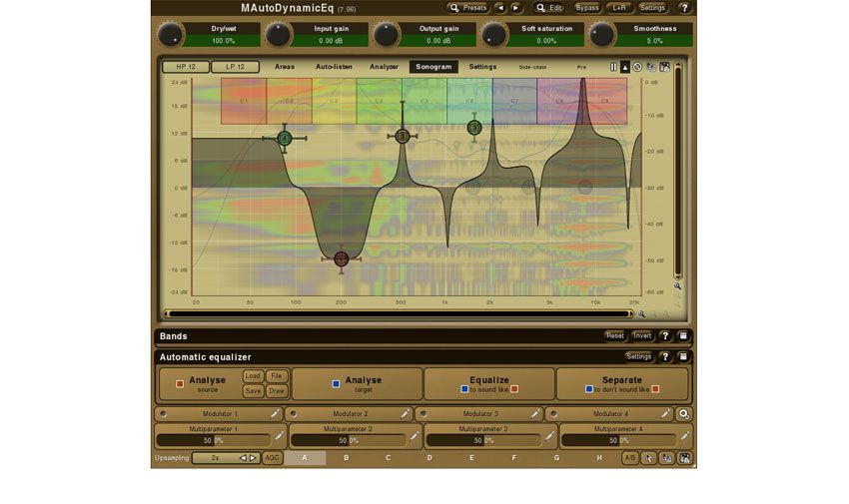This screenshot has width=849, height=504.
Task: Go to next preset arrow
Action: coord(516,8)
